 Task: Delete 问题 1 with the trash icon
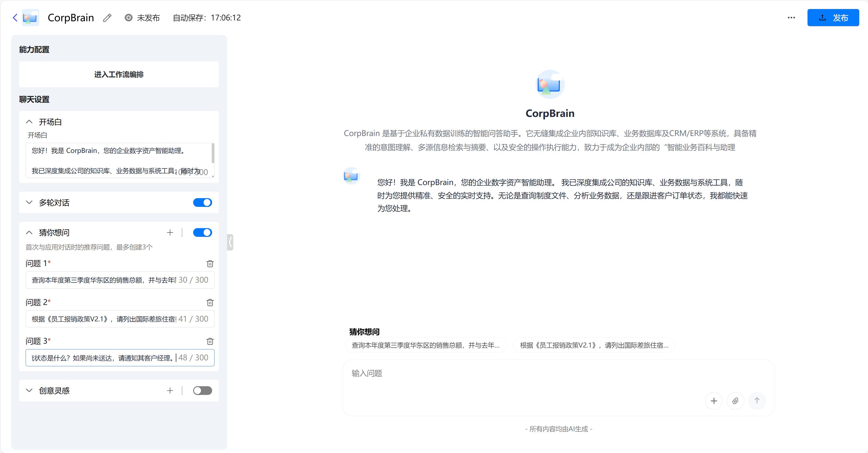tap(210, 264)
